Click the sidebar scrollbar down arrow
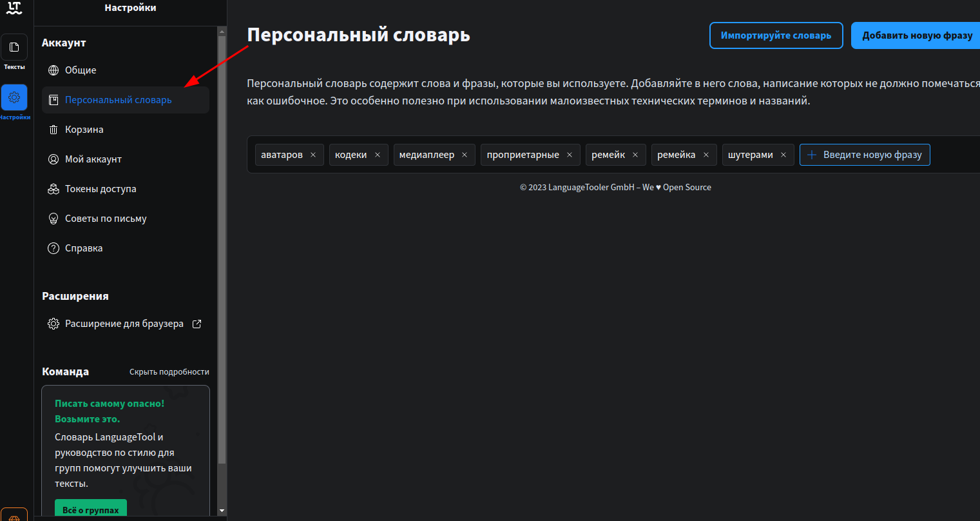Image resolution: width=980 pixels, height=521 pixels. point(222,511)
